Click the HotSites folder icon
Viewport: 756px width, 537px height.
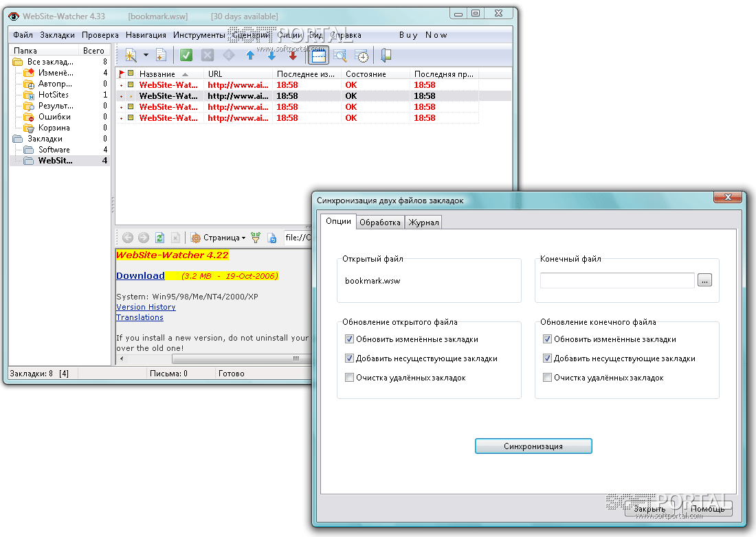[x=29, y=95]
